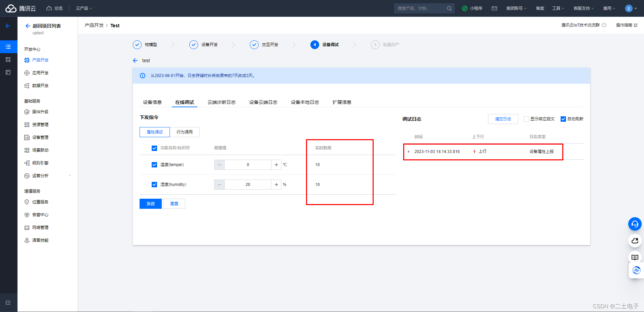Switch to the 设备本地日志 tab

click(305, 102)
